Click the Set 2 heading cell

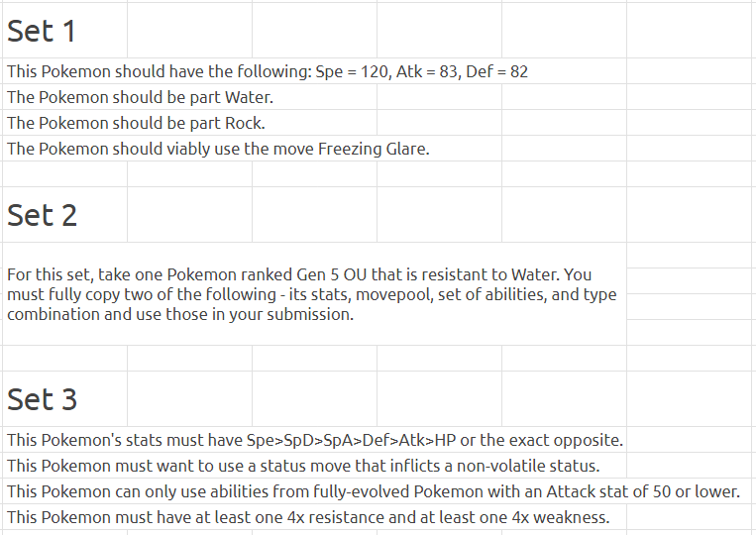[x=43, y=215]
